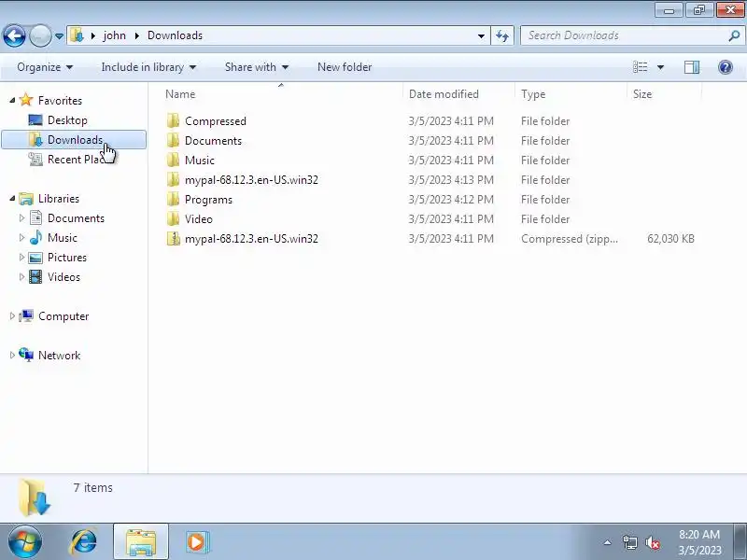The width and height of the screenshot is (747, 560).
Task: Open the Windows Start menu
Action: tap(24, 541)
